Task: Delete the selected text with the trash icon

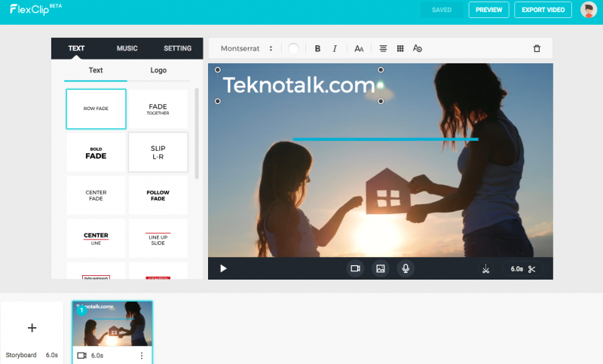Action: click(537, 48)
